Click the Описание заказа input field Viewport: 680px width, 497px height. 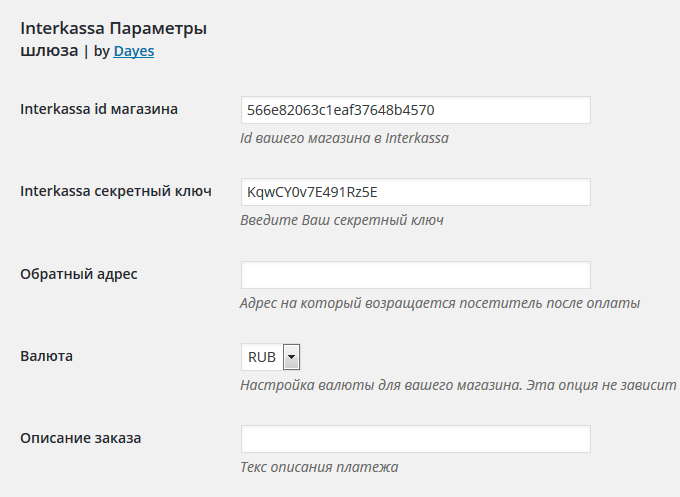[x=415, y=439]
